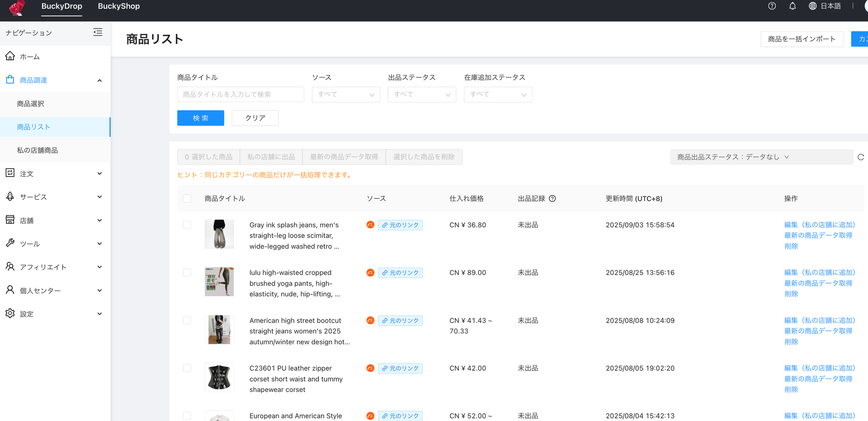The image size is (868, 421).
Task: Click 最新の商品データ取得 bulk button
Action: 344,157
